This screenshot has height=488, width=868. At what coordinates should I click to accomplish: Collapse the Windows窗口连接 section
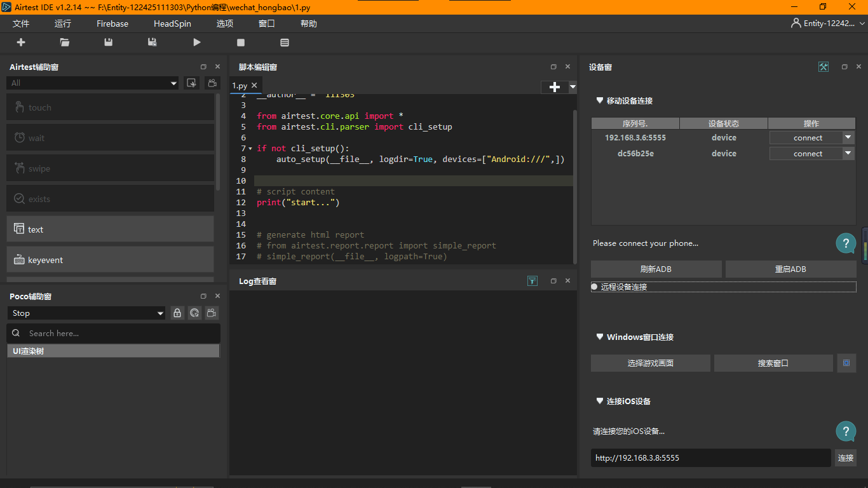click(x=600, y=337)
